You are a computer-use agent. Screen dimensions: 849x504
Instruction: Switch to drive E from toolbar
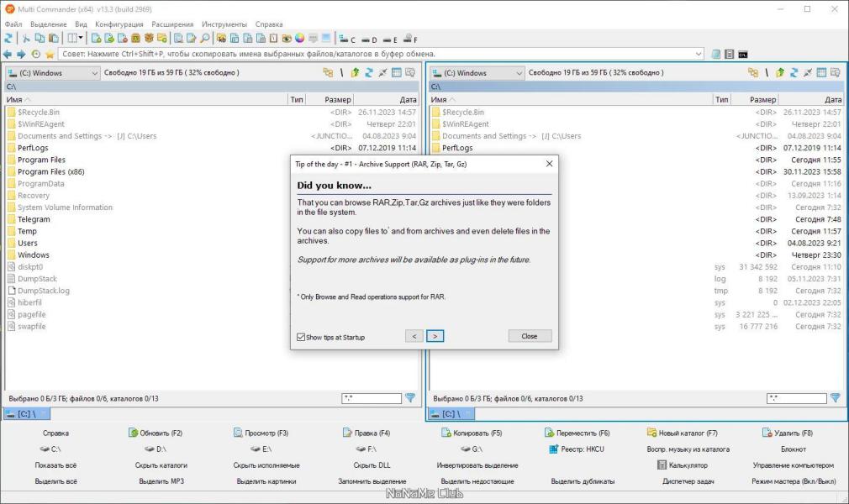pyautogui.click(x=390, y=39)
